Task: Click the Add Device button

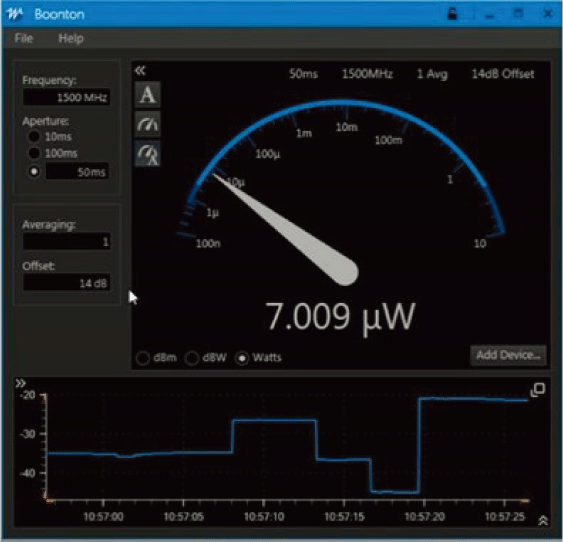Action: pyautogui.click(x=508, y=355)
